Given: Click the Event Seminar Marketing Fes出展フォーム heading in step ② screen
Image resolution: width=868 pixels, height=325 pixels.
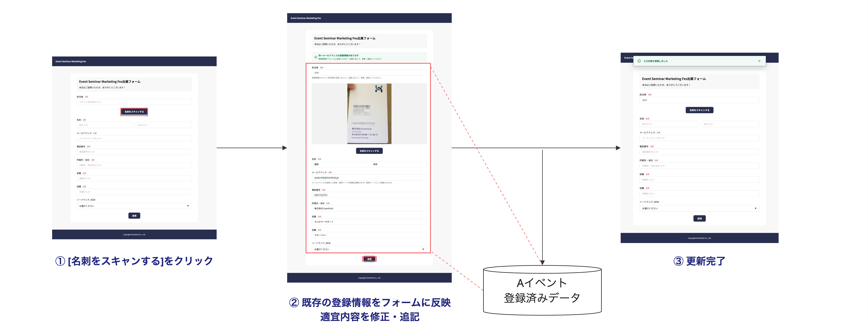Looking at the screenshot, I should (345, 38).
